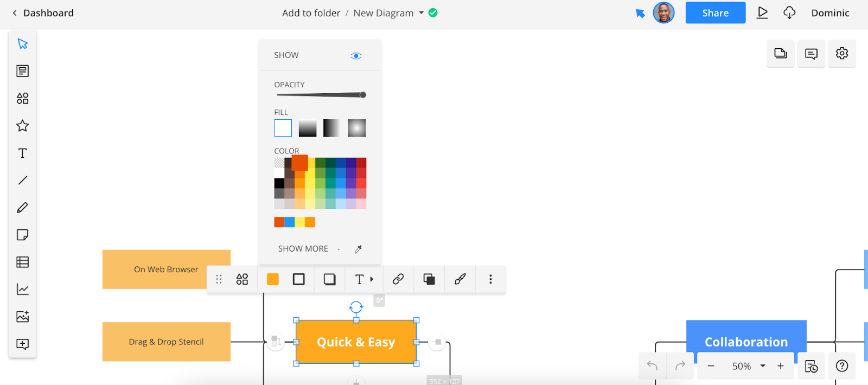Viewport: 868px width, 385px height.
Task: Expand the New Diagram title dropdown
Action: point(421,13)
